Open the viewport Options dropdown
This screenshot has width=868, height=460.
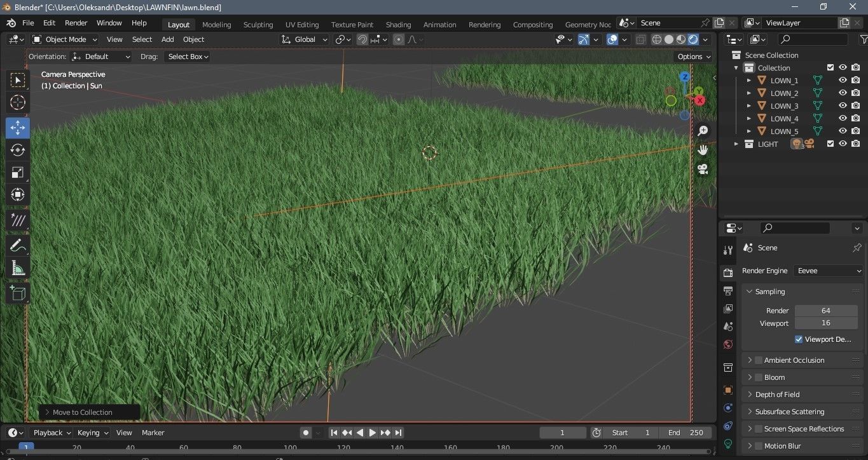pyautogui.click(x=694, y=57)
